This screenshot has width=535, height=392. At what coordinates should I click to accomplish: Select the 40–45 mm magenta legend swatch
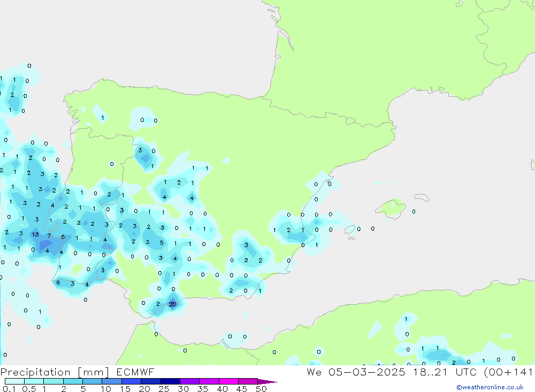(x=228, y=381)
